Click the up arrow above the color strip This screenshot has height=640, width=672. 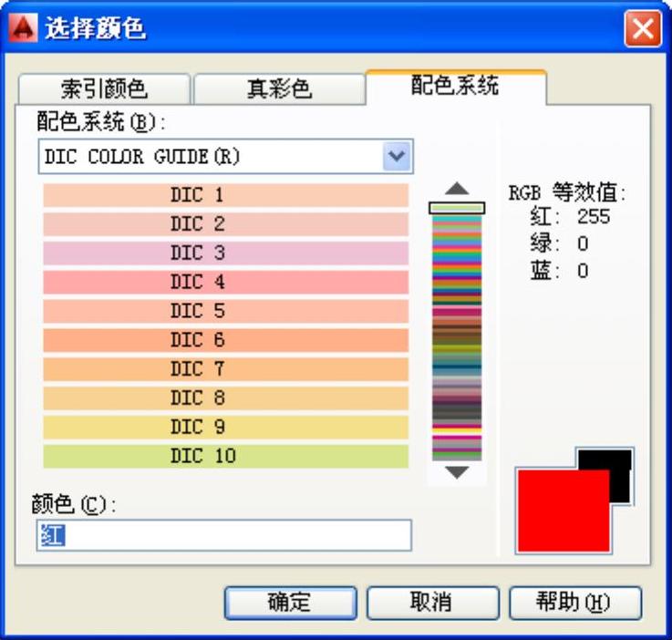pyautogui.click(x=457, y=189)
